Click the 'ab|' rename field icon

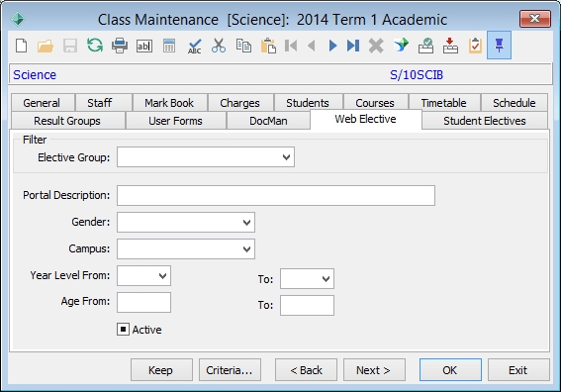(144, 46)
